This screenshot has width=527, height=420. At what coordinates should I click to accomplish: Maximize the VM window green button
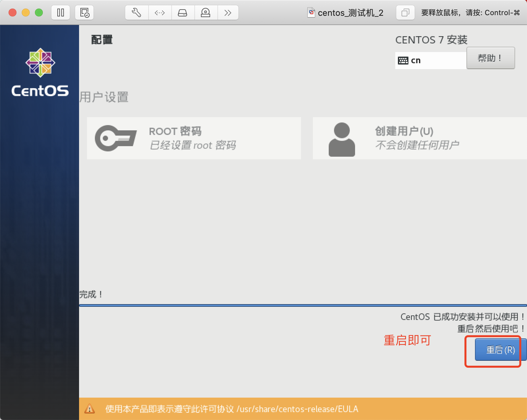coord(39,13)
